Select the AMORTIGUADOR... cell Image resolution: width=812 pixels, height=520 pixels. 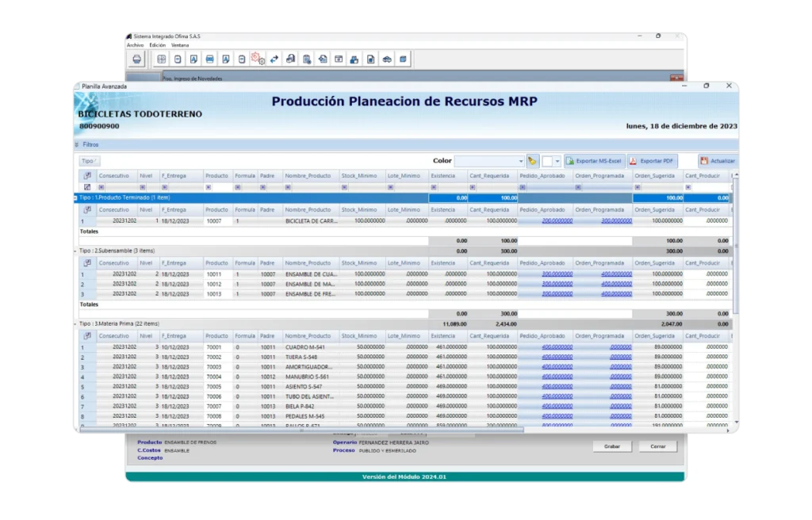click(x=311, y=367)
